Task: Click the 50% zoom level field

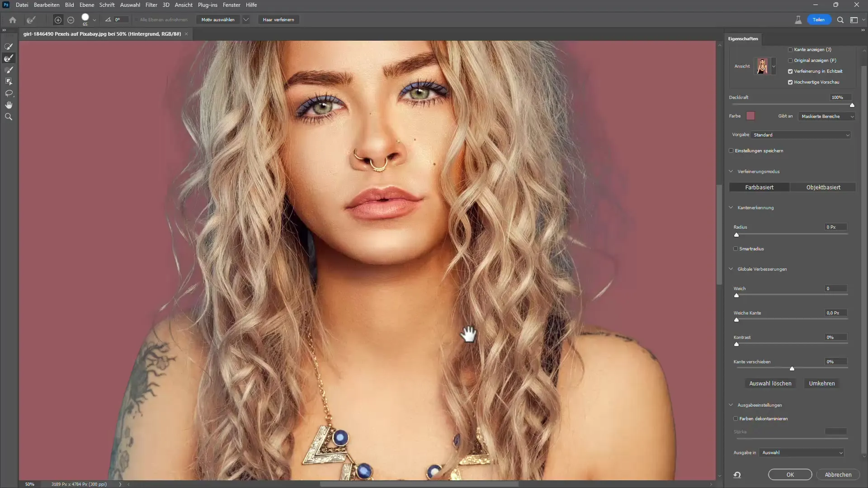Action: point(30,484)
